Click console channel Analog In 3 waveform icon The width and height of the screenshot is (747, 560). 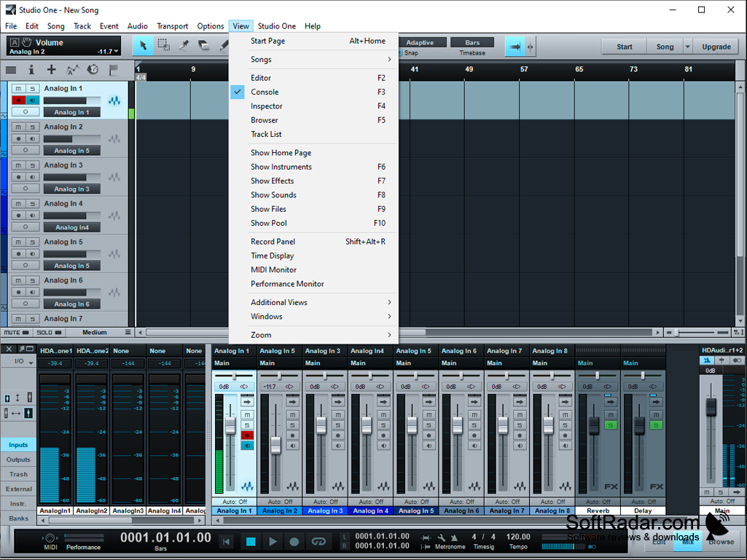(x=337, y=486)
